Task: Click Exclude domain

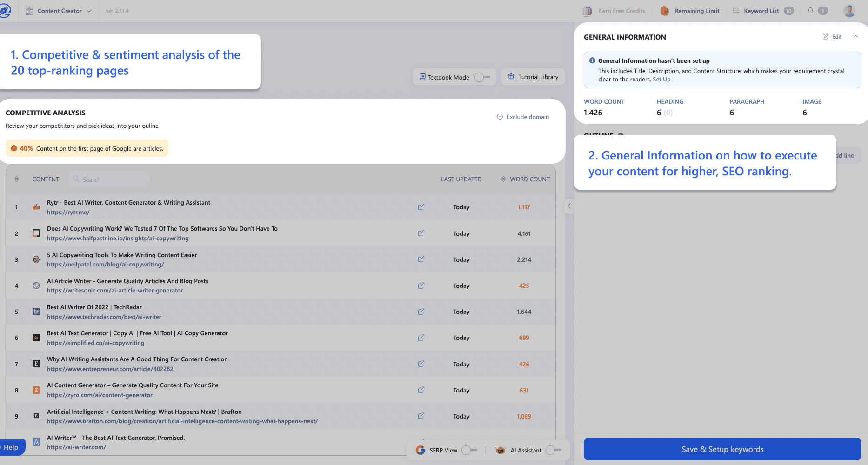Action: click(523, 117)
